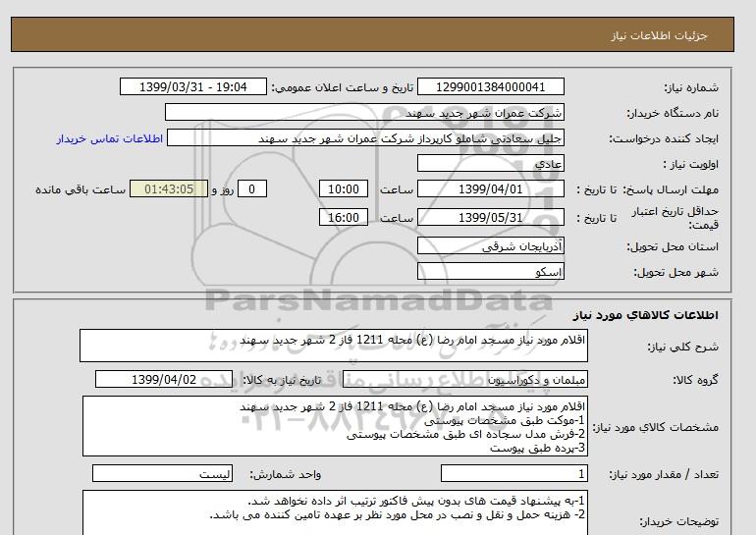Click the line 1-موکت طبق مشخصات پیوستی
This screenshot has width=756, height=535.
(x=505, y=420)
